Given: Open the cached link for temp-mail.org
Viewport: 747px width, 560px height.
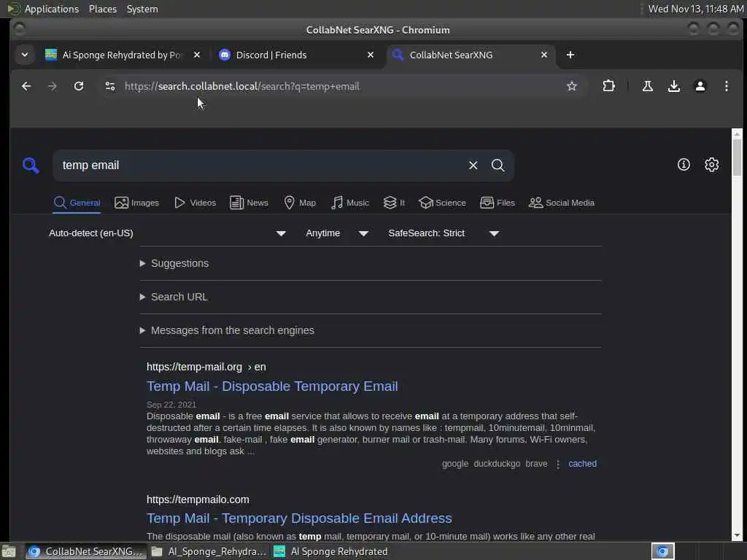Looking at the screenshot, I should [582, 464].
